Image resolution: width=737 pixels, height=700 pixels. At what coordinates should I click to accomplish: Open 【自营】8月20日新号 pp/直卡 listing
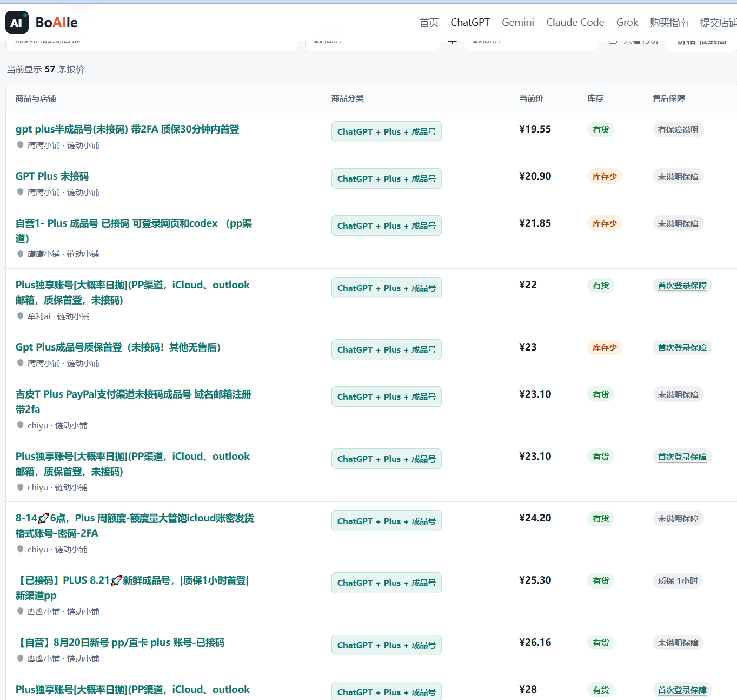[120, 643]
